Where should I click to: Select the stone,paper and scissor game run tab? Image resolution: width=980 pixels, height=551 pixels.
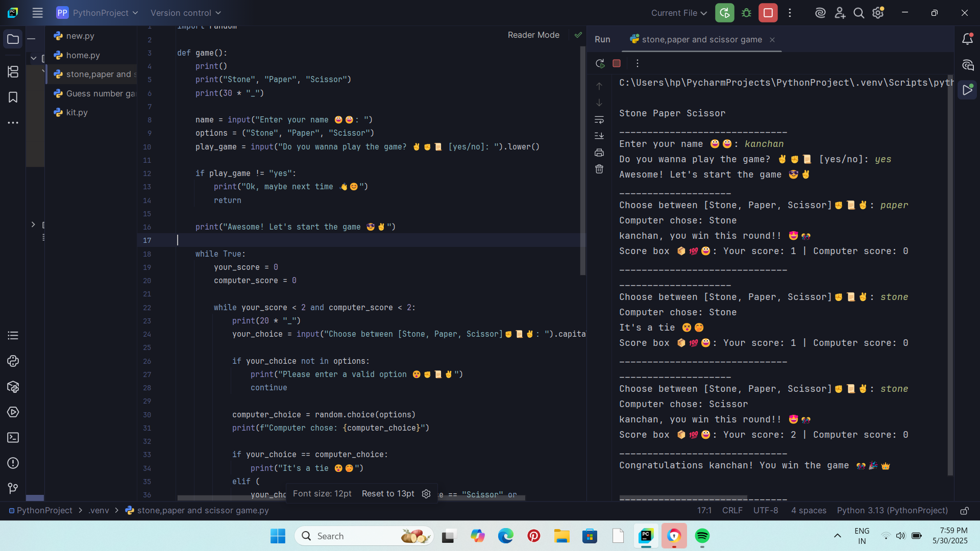[701, 39]
